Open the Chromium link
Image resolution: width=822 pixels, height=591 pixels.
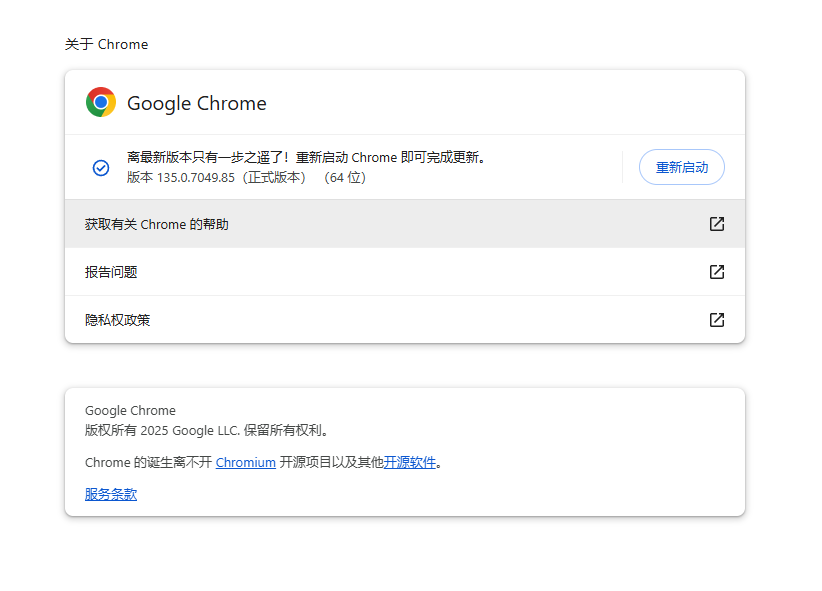[x=245, y=463]
